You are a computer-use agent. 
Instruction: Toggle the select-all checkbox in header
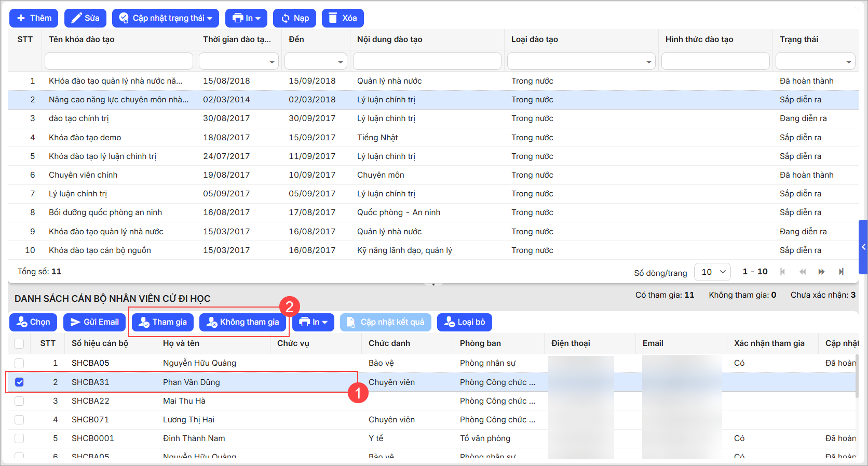tap(19, 343)
